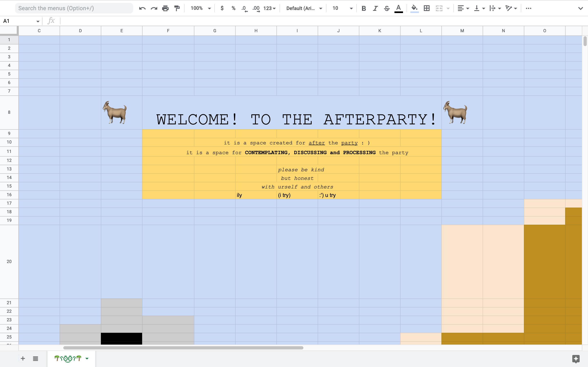
Task: Select the palm tree sheet tab
Action: [x=68, y=358]
